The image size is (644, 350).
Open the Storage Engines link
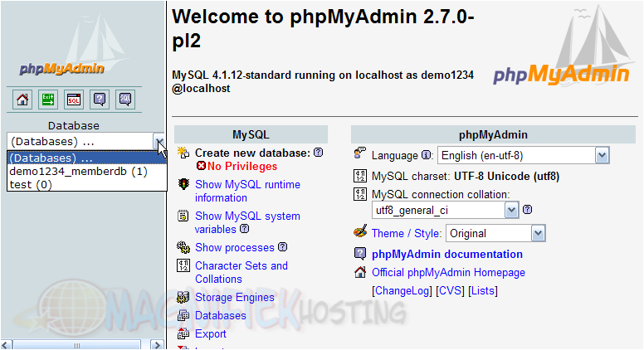(x=235, y=297)
